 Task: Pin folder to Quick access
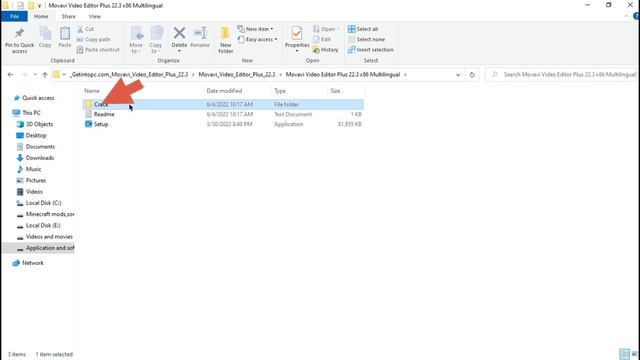[19, 40]
